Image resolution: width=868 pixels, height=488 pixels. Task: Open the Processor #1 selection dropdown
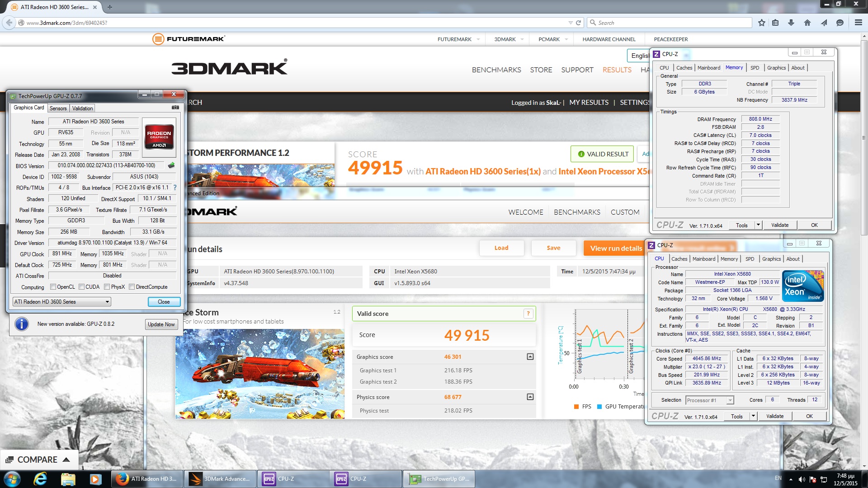click(x=709, y=400)
